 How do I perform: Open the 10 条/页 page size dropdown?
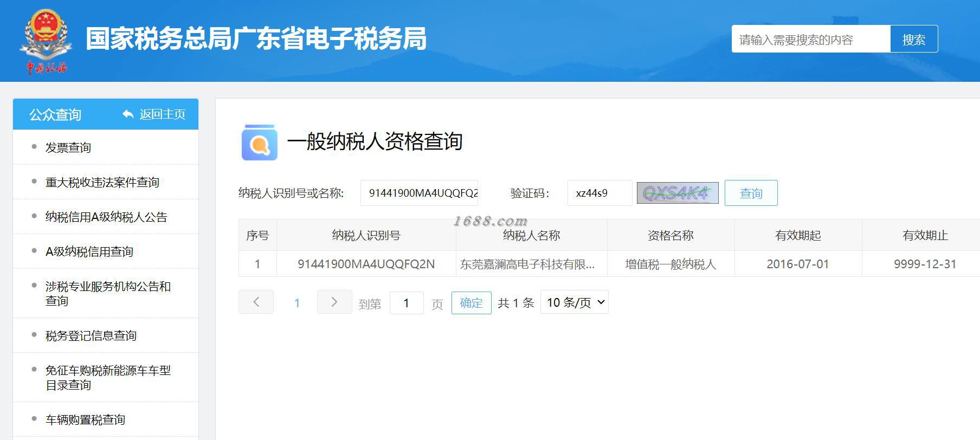click(x=575, y=302)
